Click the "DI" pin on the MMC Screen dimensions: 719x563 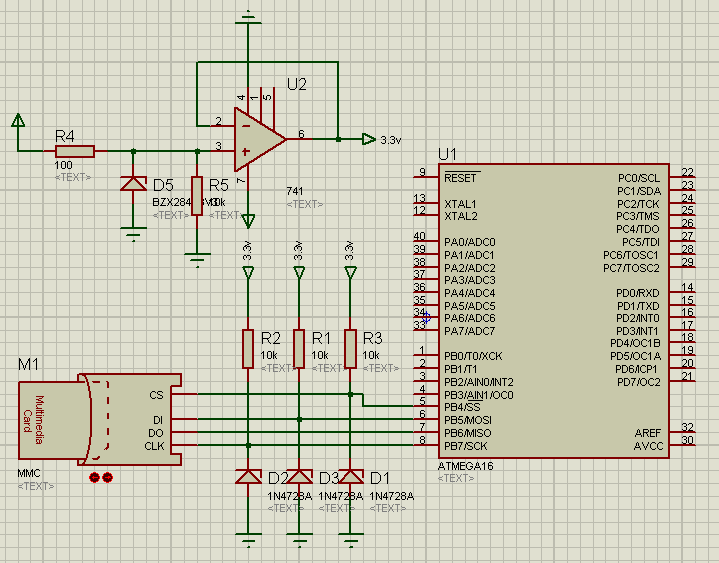point(158,420)
